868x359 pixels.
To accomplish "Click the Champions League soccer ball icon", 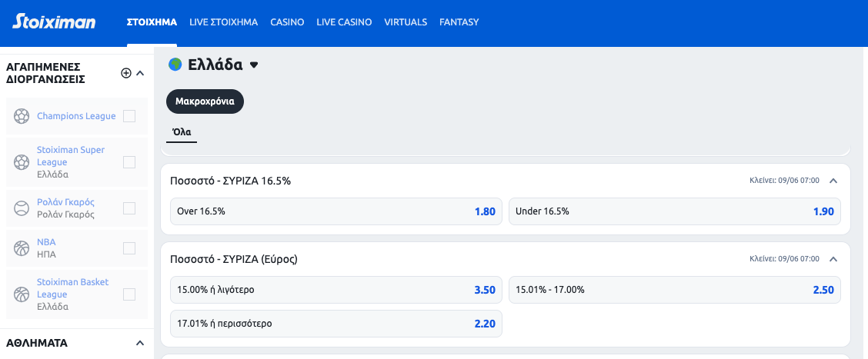I will click(x=22, y=116).
